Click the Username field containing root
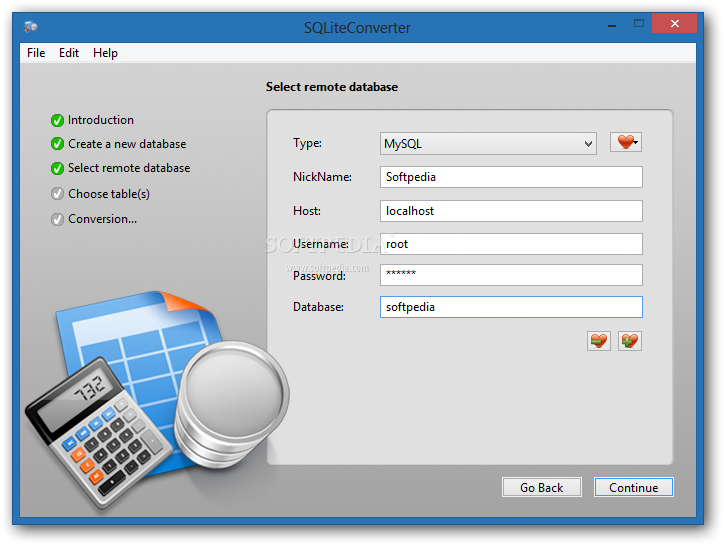The image size is (724, 545). (511, 244)
